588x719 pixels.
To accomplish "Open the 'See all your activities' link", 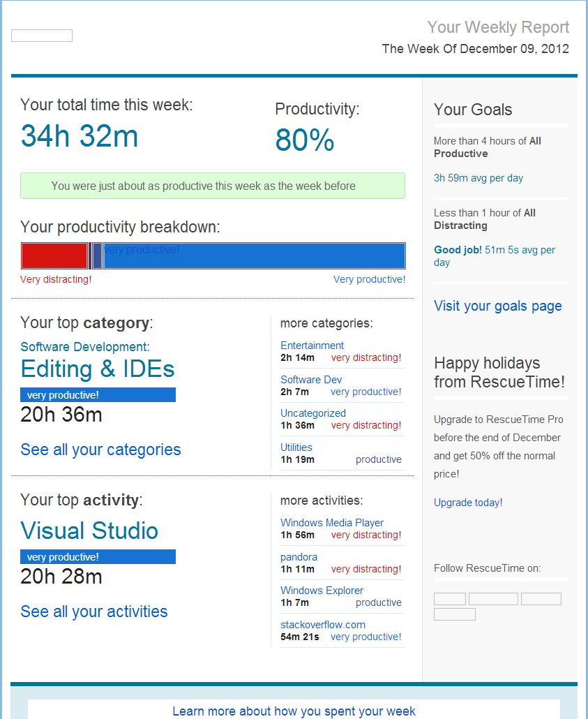I will tap(94, 611).
